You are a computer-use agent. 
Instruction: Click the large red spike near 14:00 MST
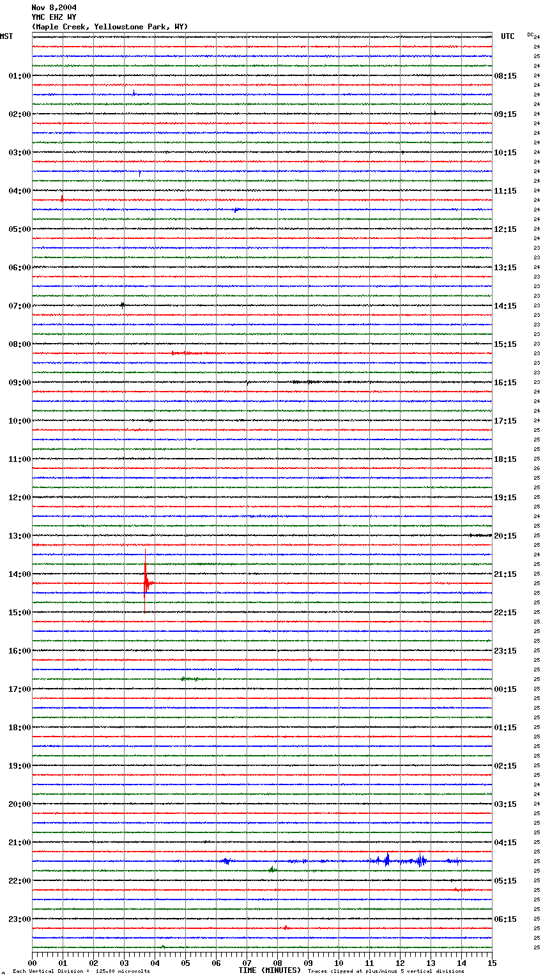pyautogui.click(x=146, y=581)
